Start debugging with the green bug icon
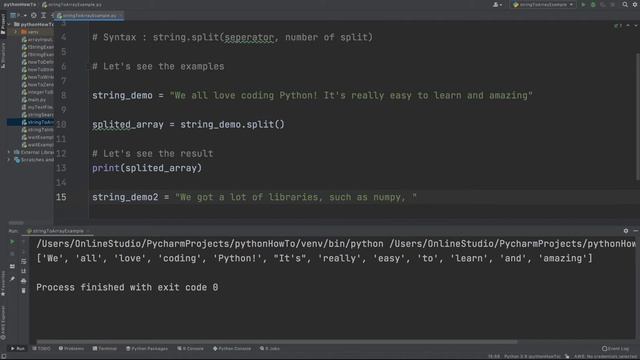Image resolution: width=640 pixels, height=360 pixels. coord(593,4)
